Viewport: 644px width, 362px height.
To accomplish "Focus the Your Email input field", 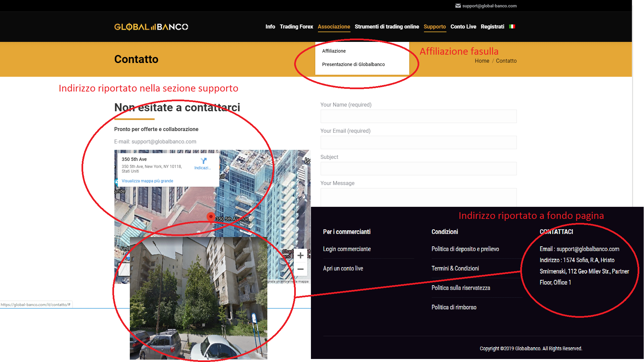I will [419, 142].
